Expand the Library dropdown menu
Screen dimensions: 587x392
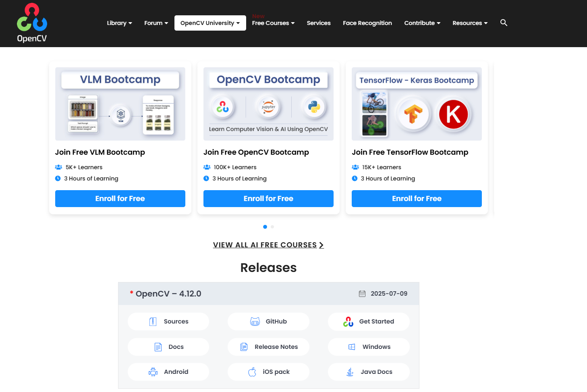pos(119,23)
